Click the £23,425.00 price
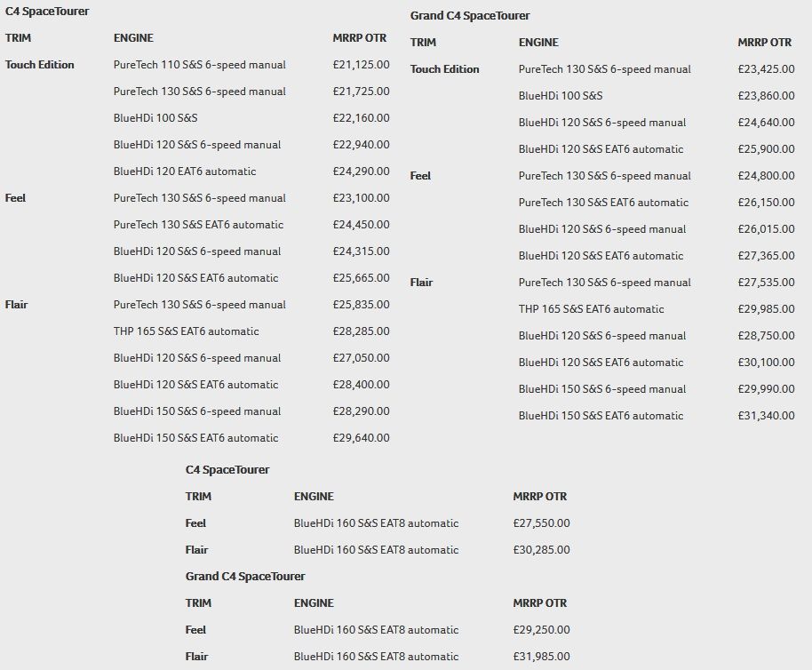The height and width of the screenshot is (670, 812). click(x=766, y=69)
